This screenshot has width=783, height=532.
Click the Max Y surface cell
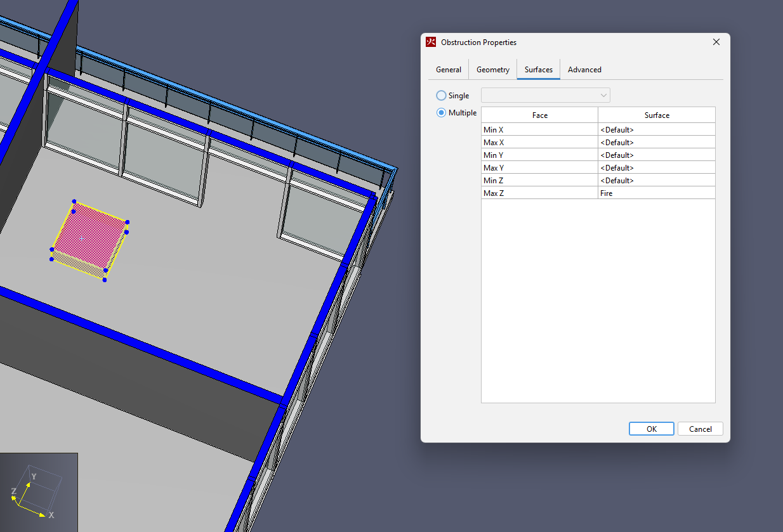[656, 167]
